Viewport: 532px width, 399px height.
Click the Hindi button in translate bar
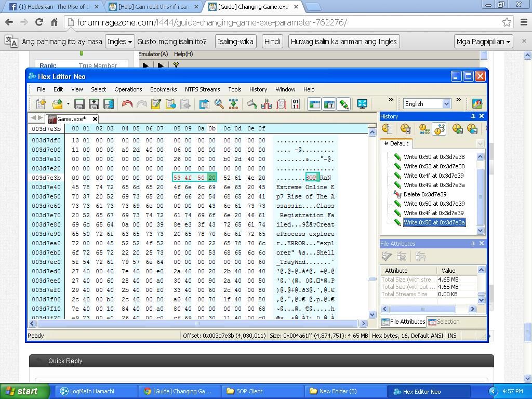[x=272, y=42]
